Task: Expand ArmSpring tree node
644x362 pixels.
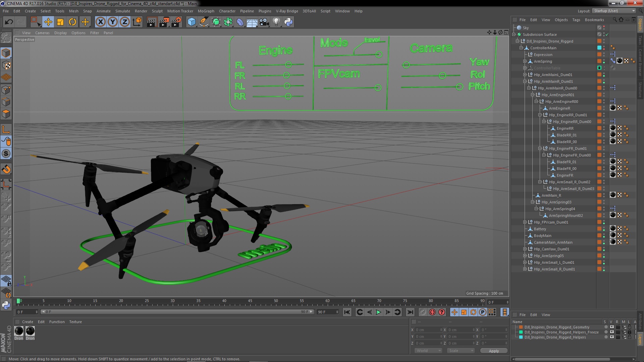Action: [525, 61]
